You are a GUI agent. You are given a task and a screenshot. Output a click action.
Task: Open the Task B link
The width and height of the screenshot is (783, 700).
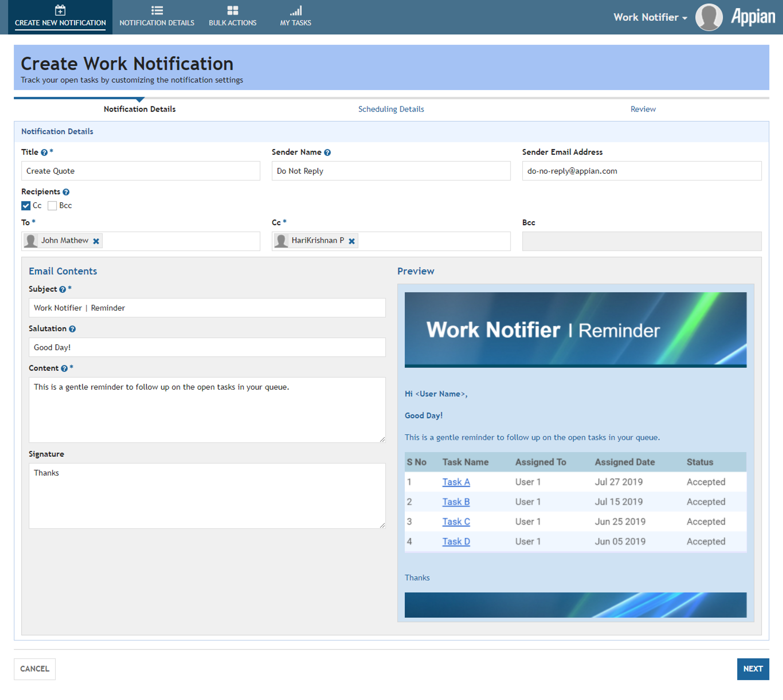456,502
